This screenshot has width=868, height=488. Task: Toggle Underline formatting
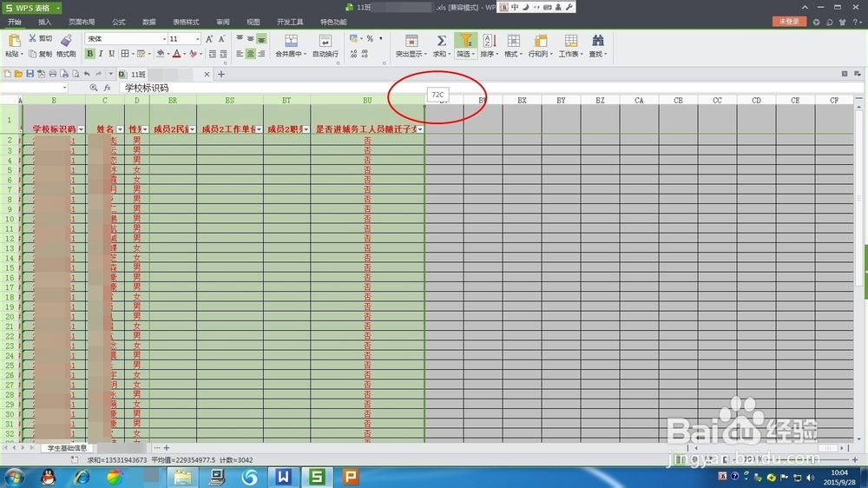pos(111,54)
